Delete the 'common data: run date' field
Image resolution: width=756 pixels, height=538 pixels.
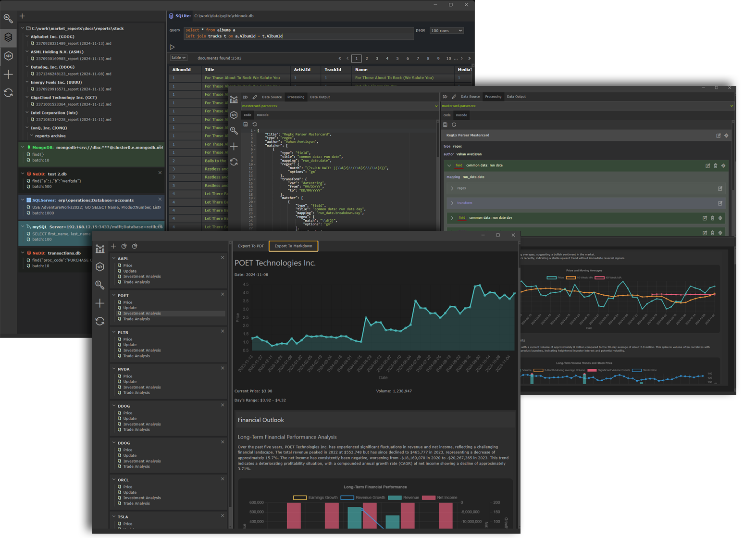tap(715, 166)
